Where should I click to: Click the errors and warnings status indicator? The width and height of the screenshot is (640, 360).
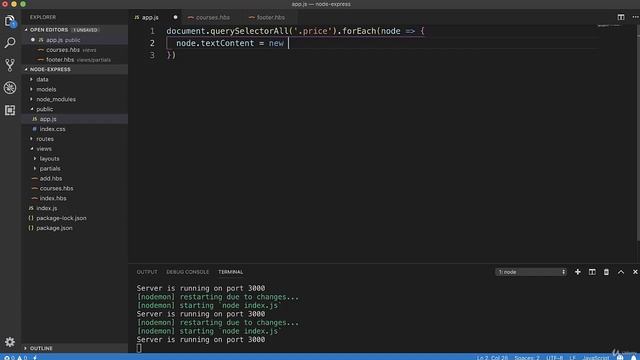(x=15, y=358)
